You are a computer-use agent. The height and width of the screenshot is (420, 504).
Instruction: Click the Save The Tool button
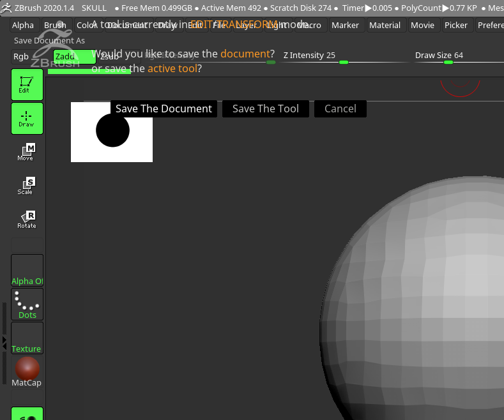(266, 109)
